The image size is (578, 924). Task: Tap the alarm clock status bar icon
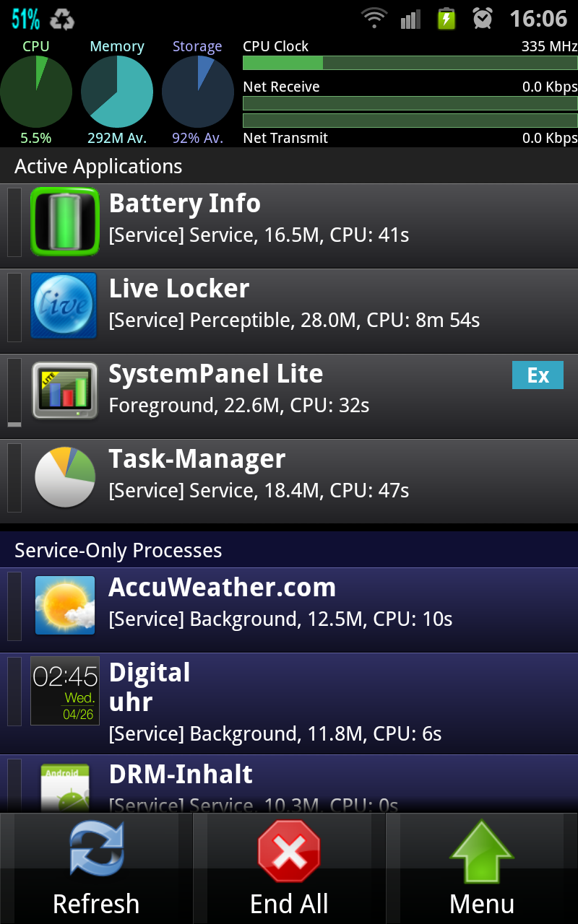point(483,18)
